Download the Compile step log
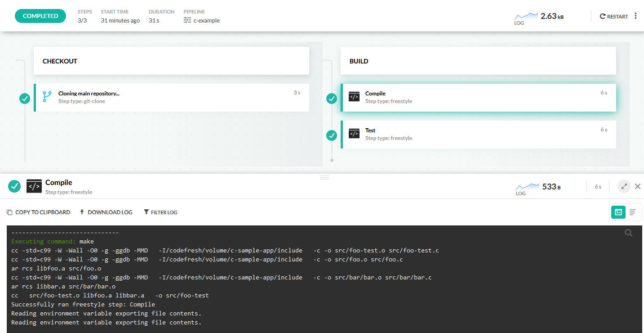The width and height of the screenshot is (644, 333). (x=106, y=212)
